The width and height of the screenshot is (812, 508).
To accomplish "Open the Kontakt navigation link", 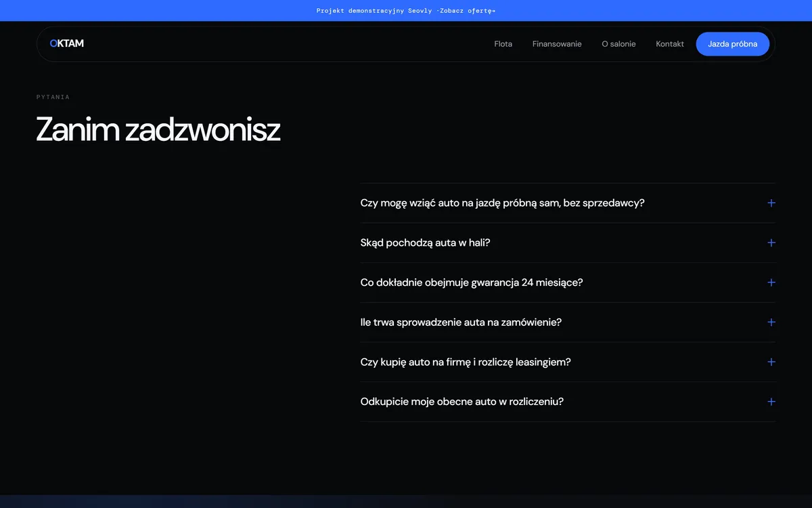I will [x=670, y=44].
